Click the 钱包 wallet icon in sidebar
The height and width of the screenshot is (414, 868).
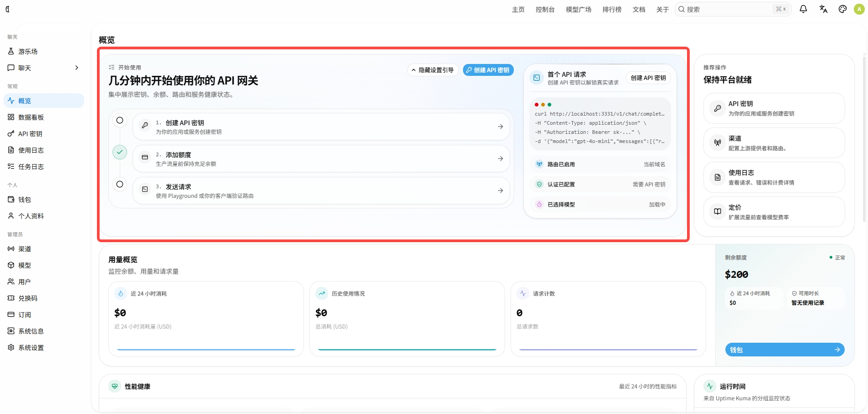11,199
